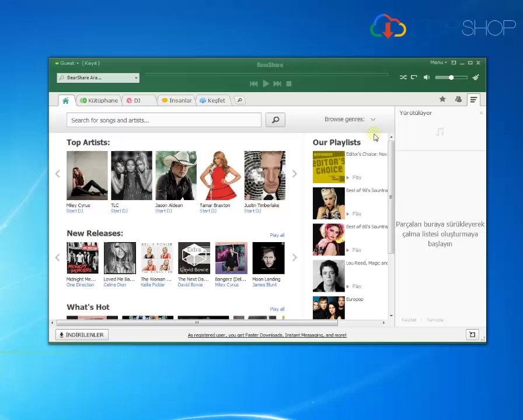Click the Home tab icon
Screen dimensions: 523x420
(65, 100)
